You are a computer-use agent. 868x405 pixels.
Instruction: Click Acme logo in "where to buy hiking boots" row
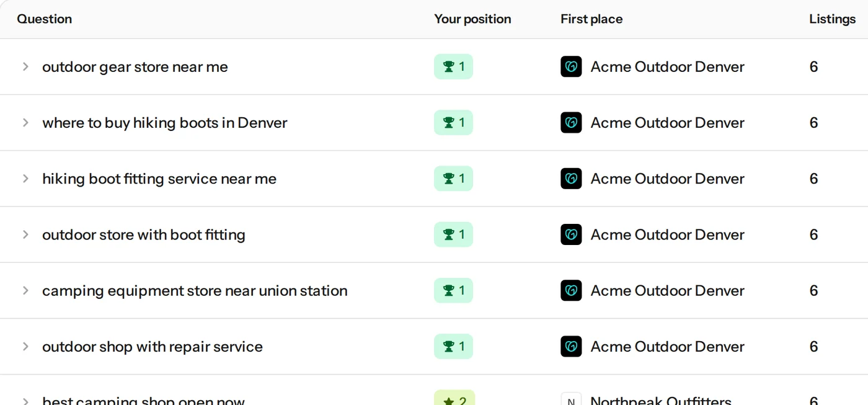tap(571, 122)
